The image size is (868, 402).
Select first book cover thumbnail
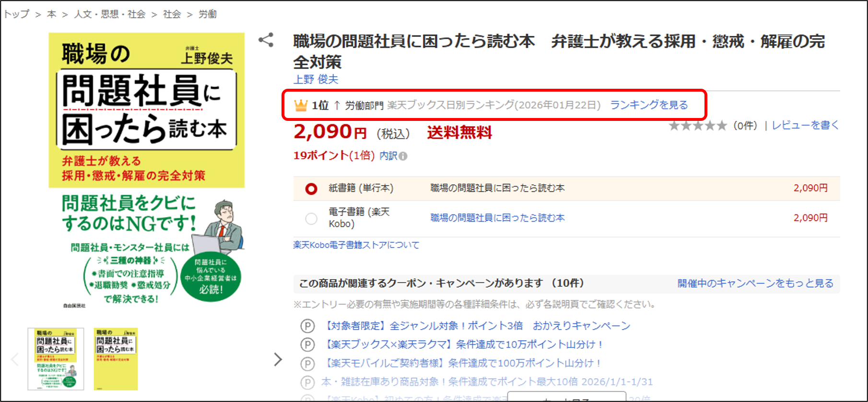coord(56,359)
